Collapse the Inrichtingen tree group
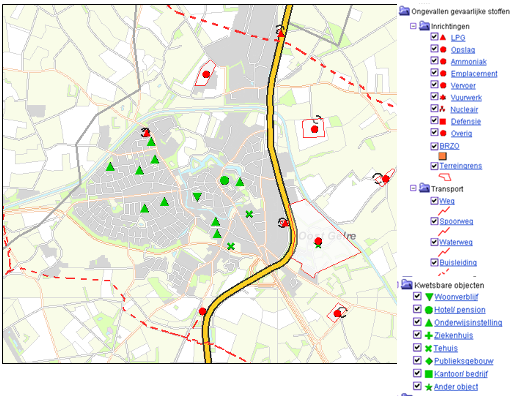519x396 pixels. (413, 26)
